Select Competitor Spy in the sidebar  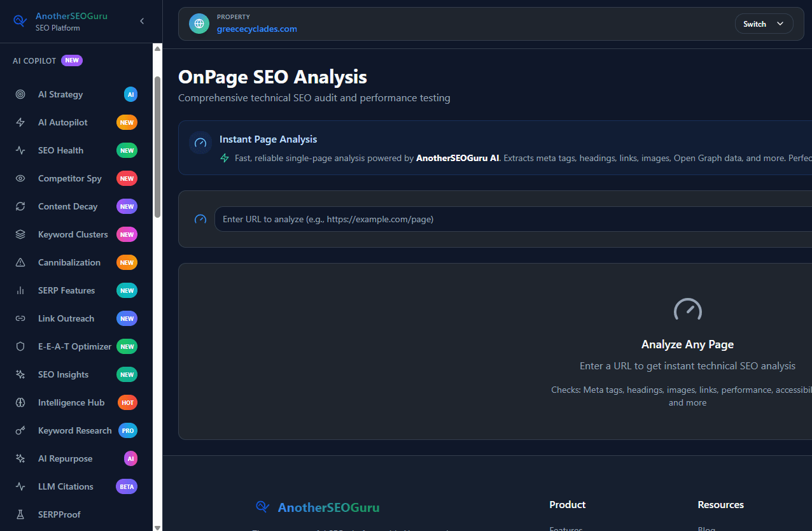click(x=76, y=178)
